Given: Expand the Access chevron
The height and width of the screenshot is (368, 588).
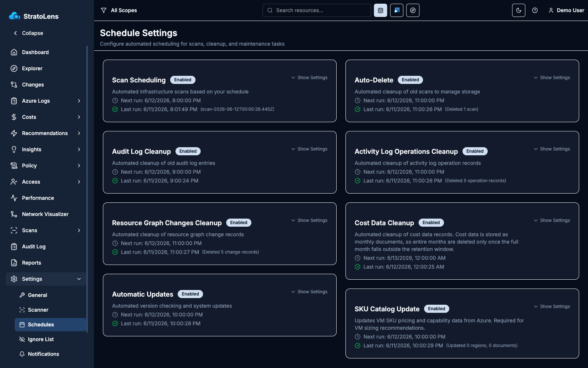Looking at the screenshot, I should (x=79, y=182).
